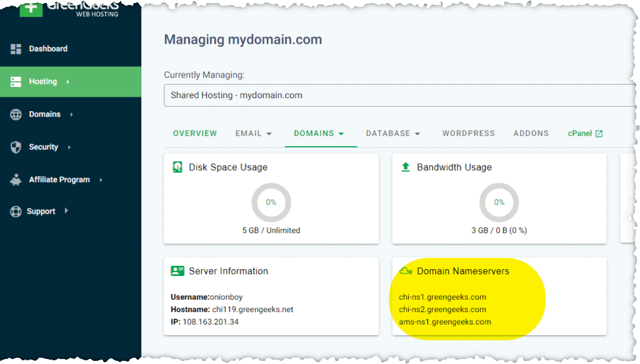Click the Domain Nameservers cloud icon

(x=406, y=271)
